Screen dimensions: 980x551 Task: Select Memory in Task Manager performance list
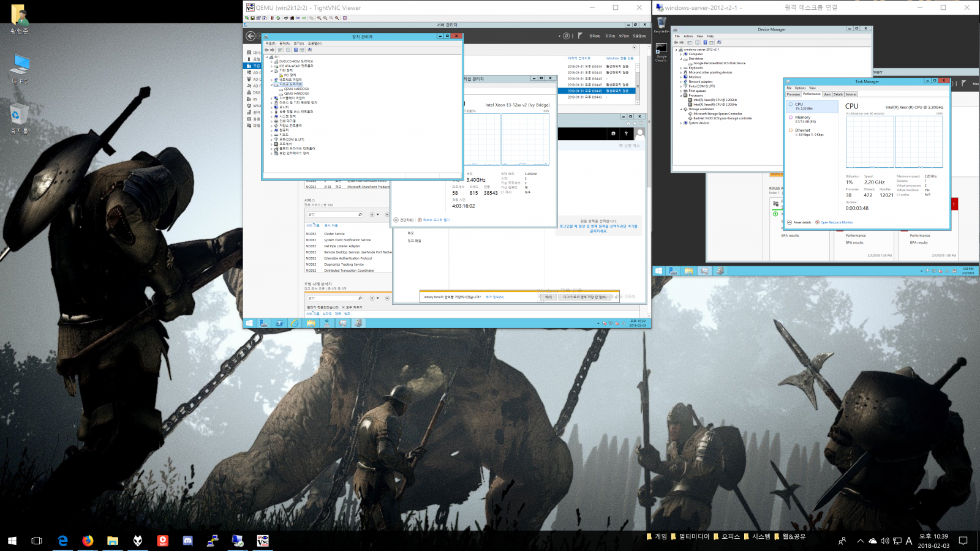coord(802,118)
